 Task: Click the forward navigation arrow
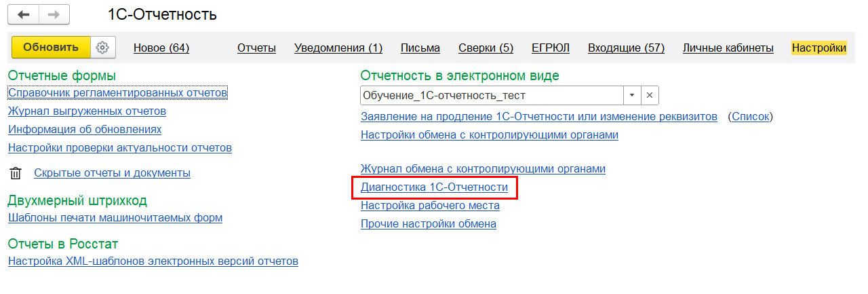pos(54,14)
